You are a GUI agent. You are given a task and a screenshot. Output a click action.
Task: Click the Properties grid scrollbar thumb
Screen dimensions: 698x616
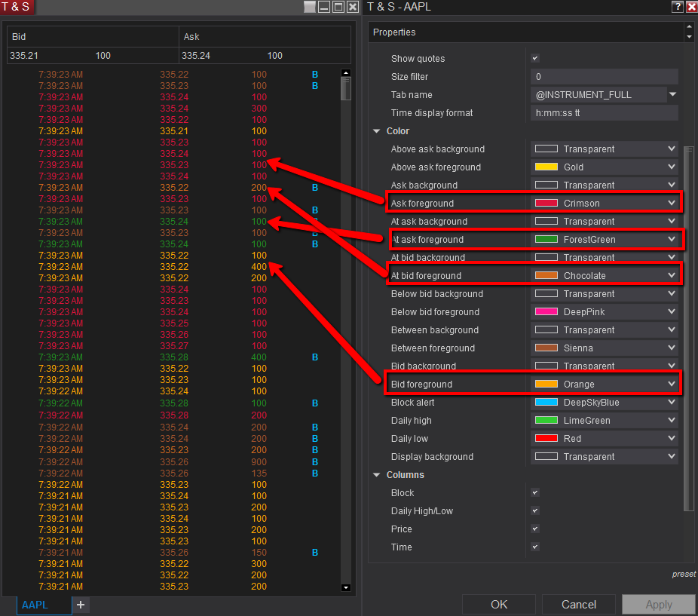click(689, 329)
